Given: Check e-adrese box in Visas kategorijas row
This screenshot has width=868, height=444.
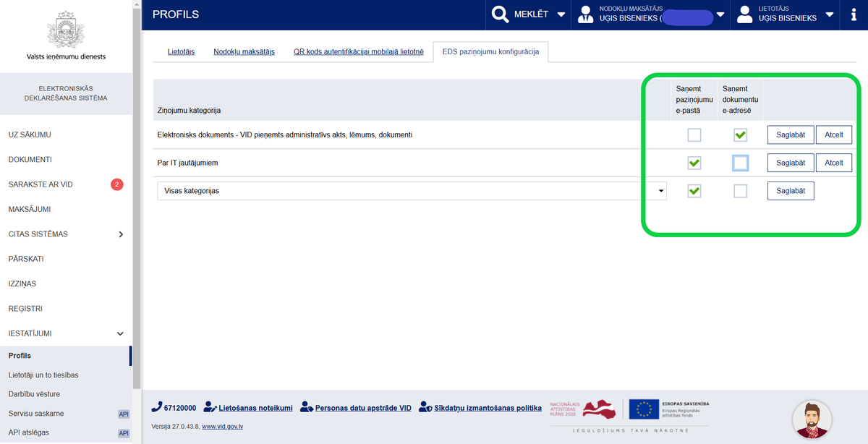Looking at the screenshot, I should click(740, 191).
